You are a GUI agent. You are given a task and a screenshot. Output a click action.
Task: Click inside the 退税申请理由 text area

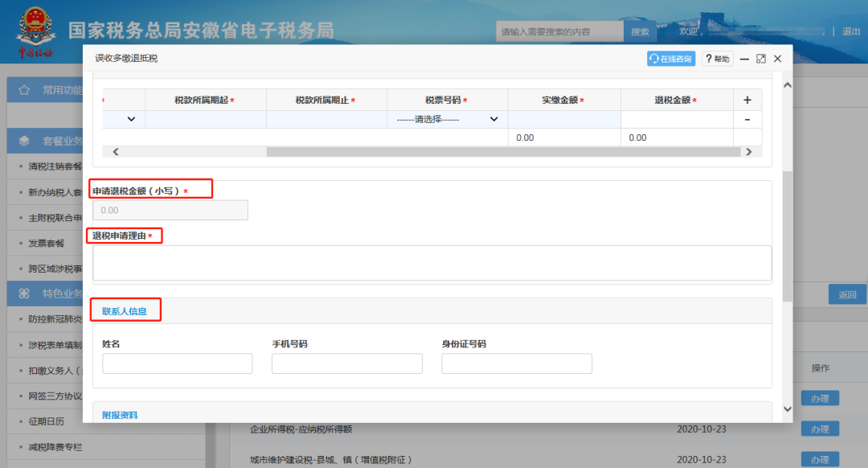point(432,263)
